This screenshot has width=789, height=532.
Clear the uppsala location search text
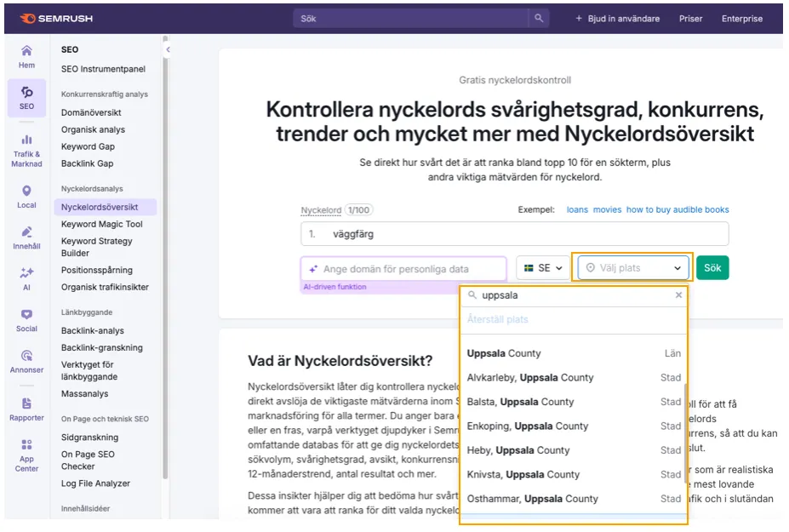coord(678,295)
